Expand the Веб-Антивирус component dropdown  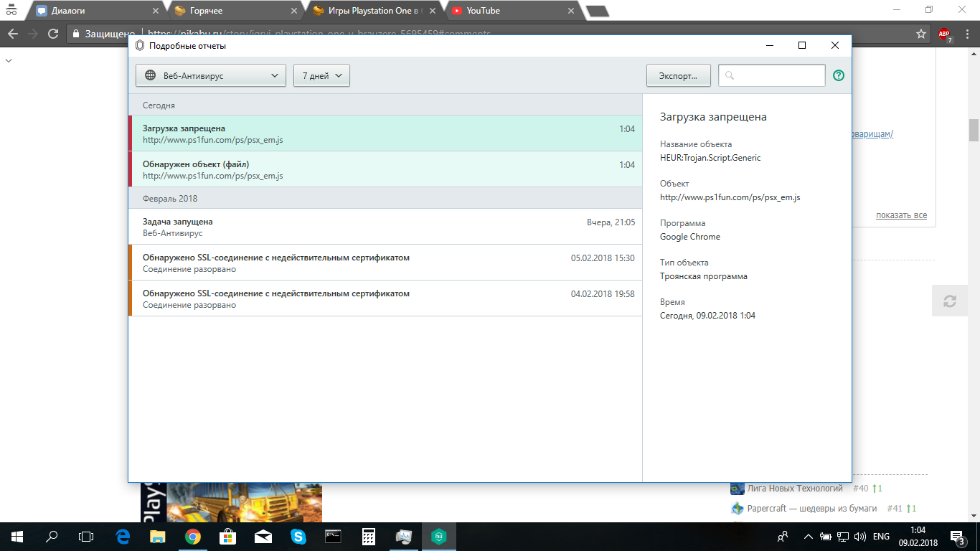tap(211, 75)
